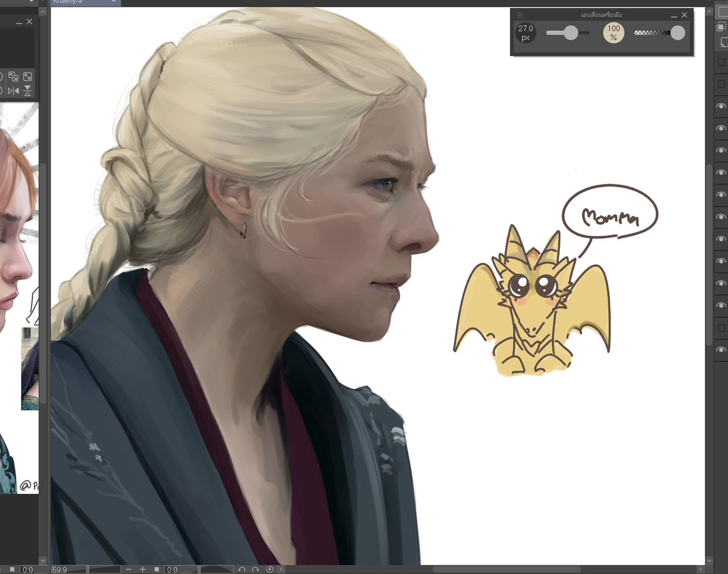Screen dimensions: 728x574
Task: Click up arrow of canvas vertical scrollbar
Action: pos(709,11)
